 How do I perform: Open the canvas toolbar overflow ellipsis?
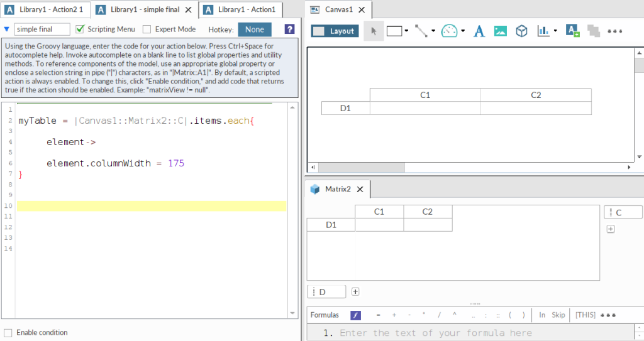coord(615,31)
